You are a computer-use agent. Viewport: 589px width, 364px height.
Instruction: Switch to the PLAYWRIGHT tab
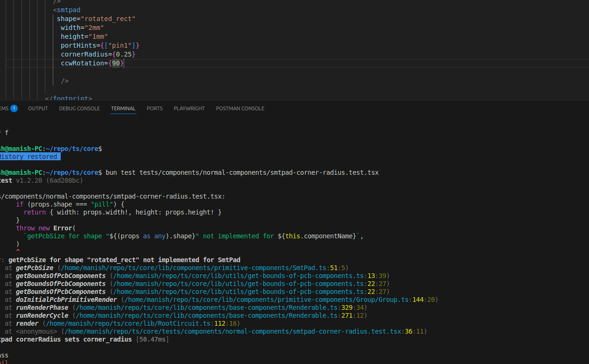(x=189, y=108)
